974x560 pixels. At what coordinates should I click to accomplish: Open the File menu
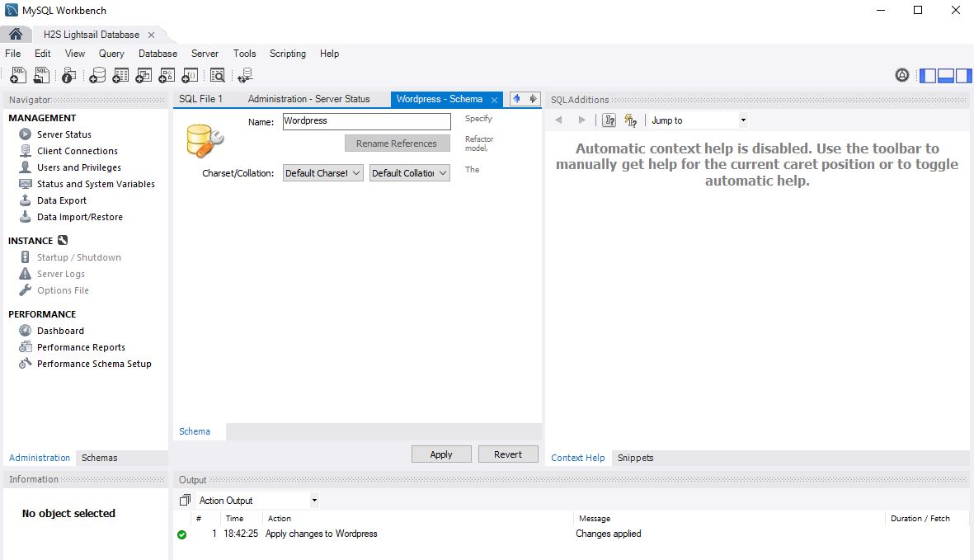12,54
